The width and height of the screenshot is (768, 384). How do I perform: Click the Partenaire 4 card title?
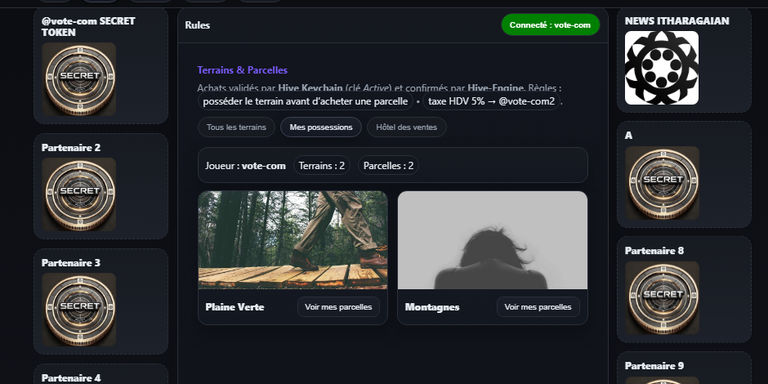[x=71, y=378]
